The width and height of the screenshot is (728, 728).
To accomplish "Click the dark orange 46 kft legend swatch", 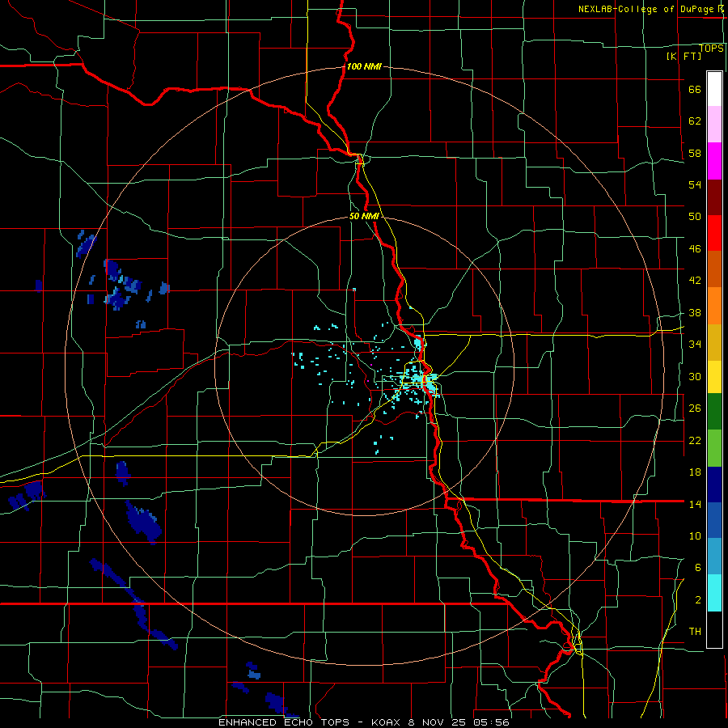I will (714, 269).
